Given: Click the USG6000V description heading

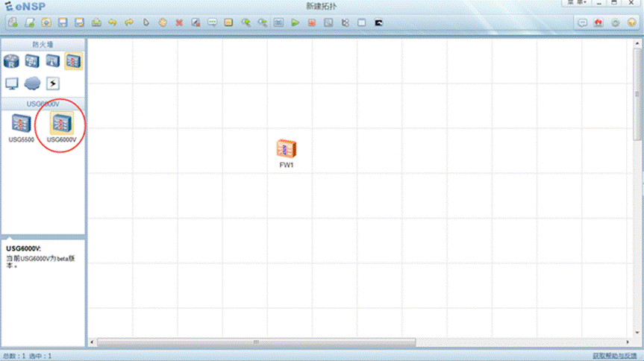Looking at the screenshot, I should [23, 248].
